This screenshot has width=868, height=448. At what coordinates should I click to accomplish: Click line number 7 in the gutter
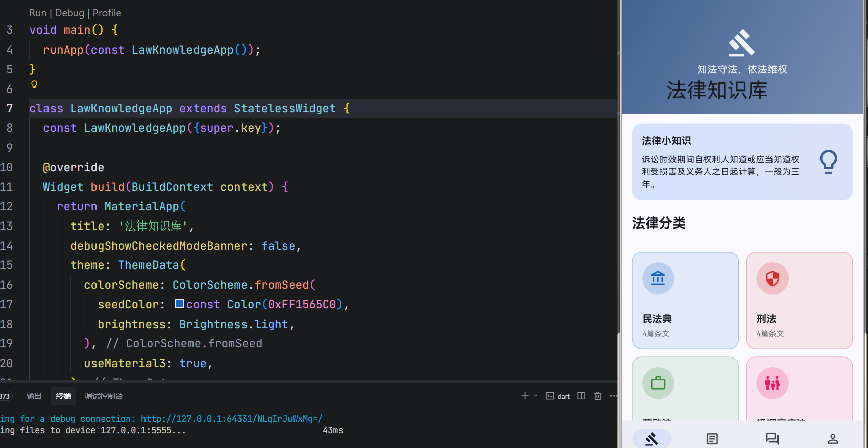click(9, 108)
